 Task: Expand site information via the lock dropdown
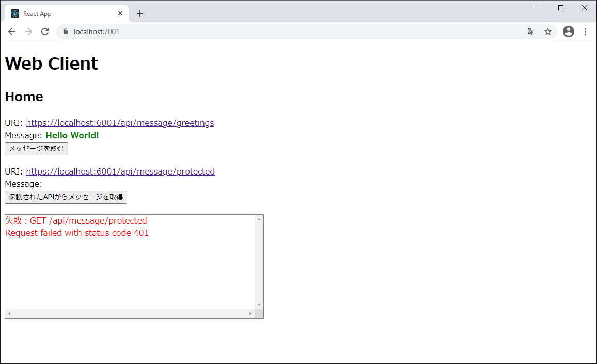click(65, 31)
